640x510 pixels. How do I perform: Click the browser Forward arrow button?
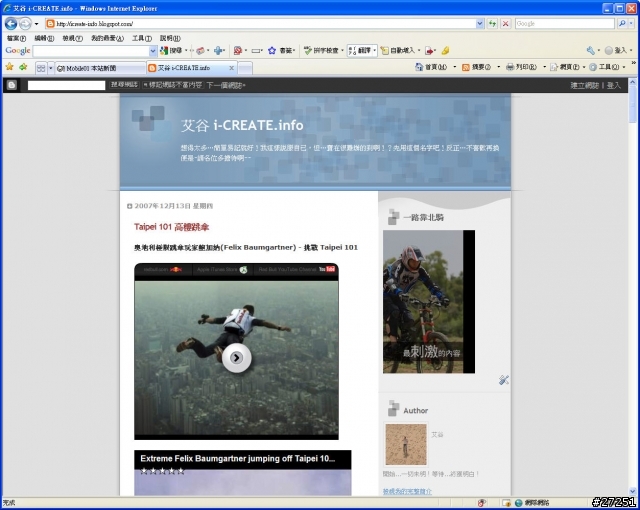25,24
